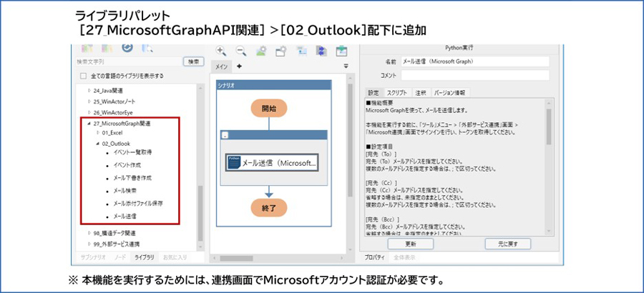Click the library tree vertical scrollbar thumb

[200, 214]
